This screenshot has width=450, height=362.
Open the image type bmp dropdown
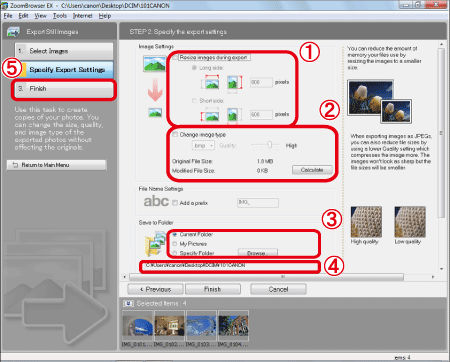[x=203, y=146]
